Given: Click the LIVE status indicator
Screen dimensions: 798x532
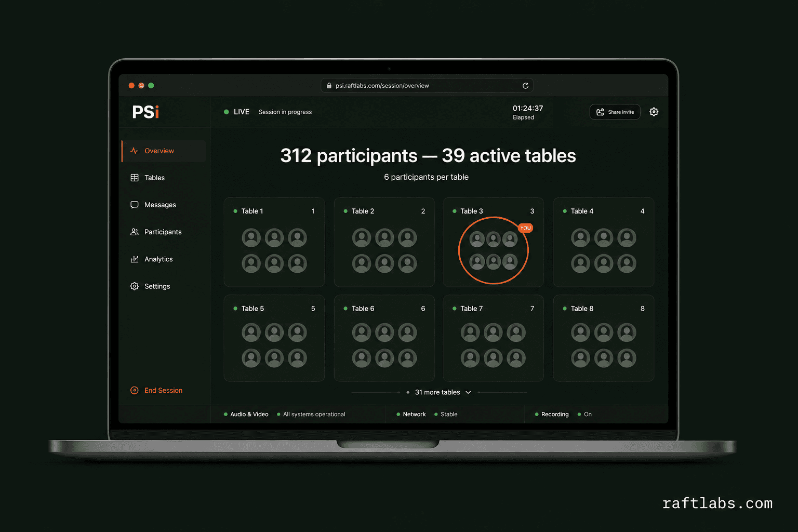Looking at the screenshot, I should click(x=237, y=112).
